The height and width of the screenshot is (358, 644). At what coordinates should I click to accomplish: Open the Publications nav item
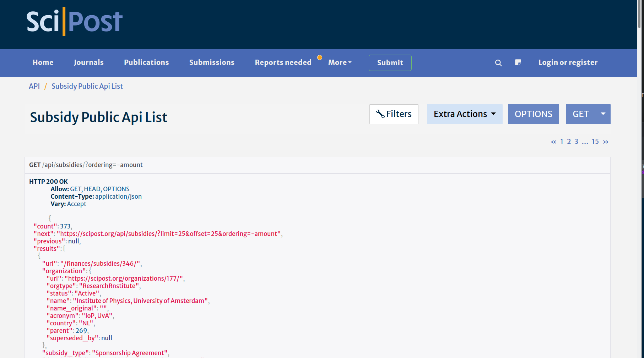[x=146, y=62]
